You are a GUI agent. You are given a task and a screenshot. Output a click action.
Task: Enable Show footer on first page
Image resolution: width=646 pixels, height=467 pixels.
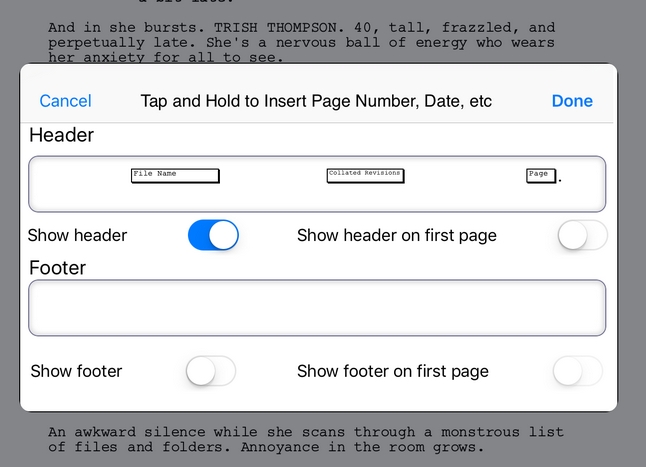pyautogui.click(x=578, y=371)
